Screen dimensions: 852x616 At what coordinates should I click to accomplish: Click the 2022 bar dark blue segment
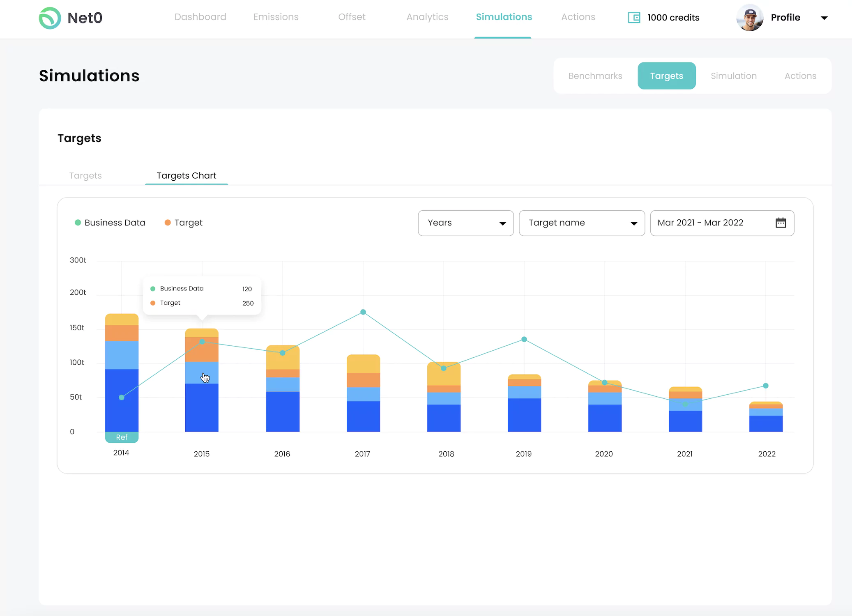766,424
